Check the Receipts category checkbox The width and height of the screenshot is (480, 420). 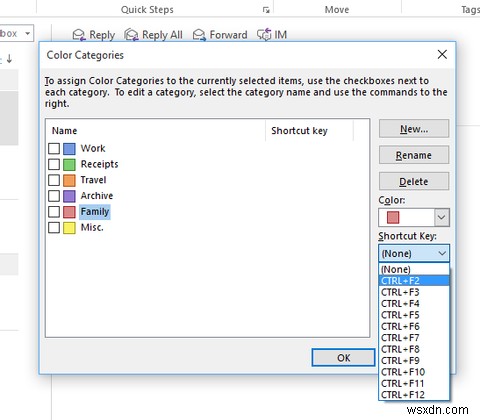click(54, 164)
